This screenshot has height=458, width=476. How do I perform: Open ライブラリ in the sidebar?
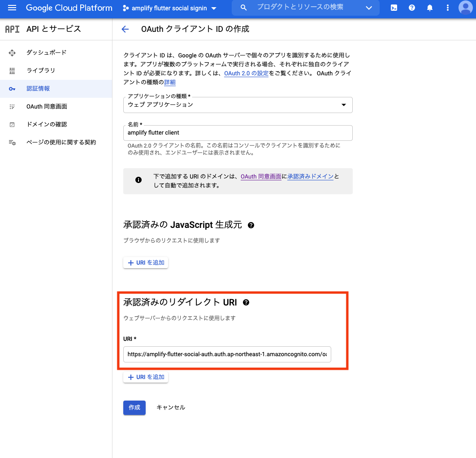pos(56,70)
